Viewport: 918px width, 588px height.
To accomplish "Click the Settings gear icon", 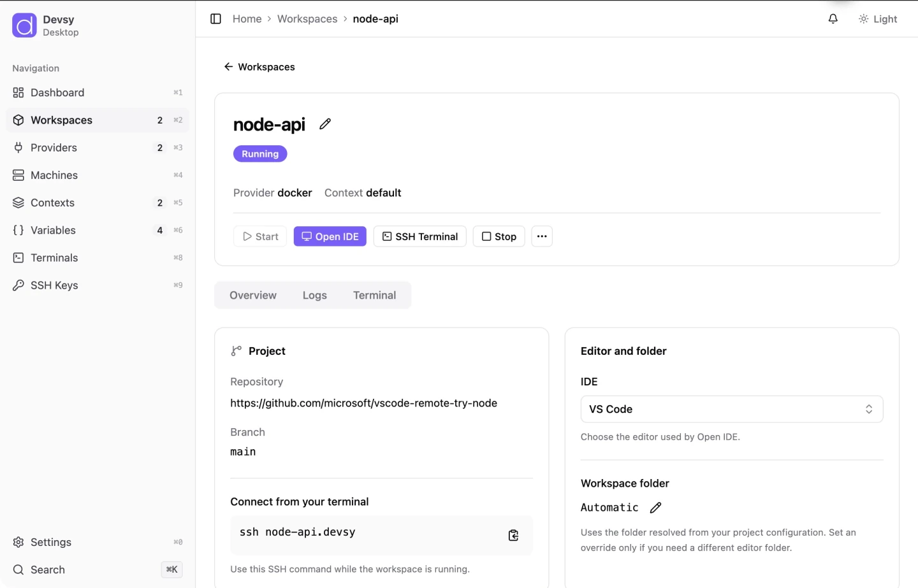I will coord(18,542).
